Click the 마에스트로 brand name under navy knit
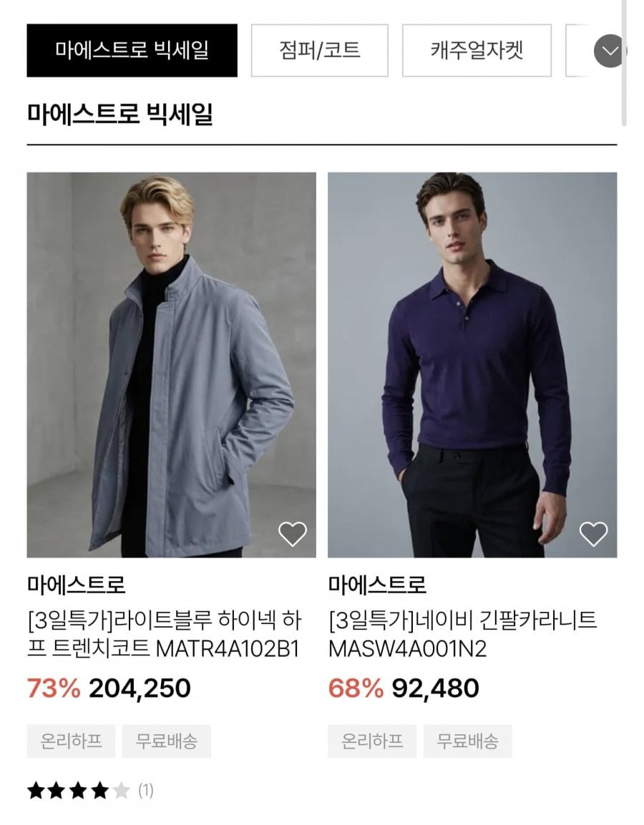644x825 pixels. point(378,585)
